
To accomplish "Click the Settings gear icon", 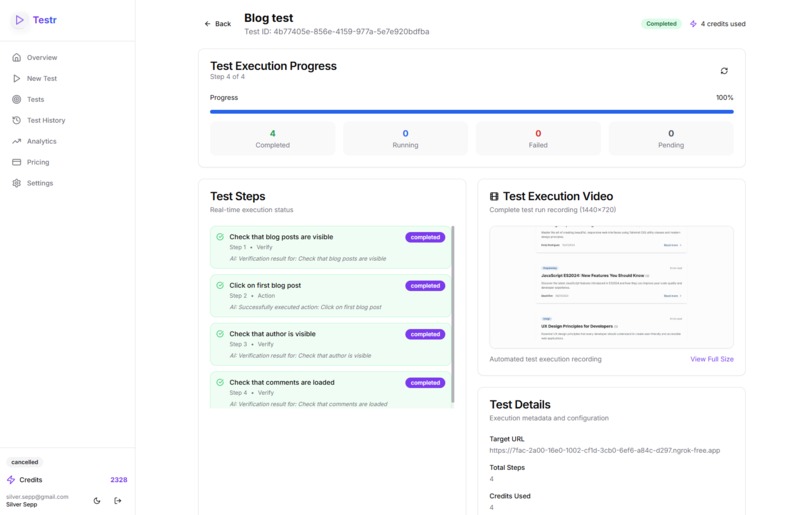I will click(x=16, y=183).
